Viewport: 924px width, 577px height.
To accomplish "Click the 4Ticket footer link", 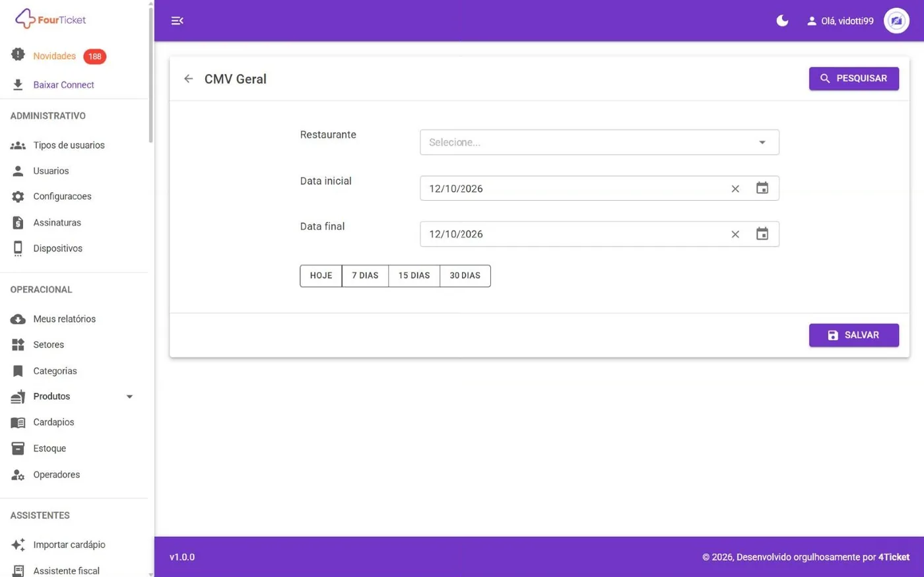I will point(894,557).
